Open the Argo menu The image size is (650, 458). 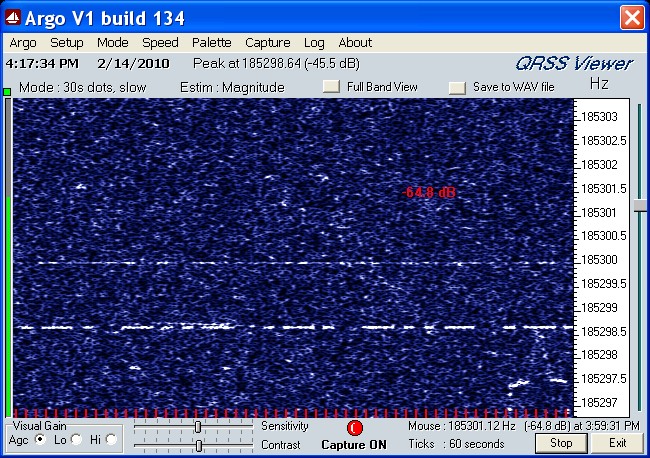[23, 43]
